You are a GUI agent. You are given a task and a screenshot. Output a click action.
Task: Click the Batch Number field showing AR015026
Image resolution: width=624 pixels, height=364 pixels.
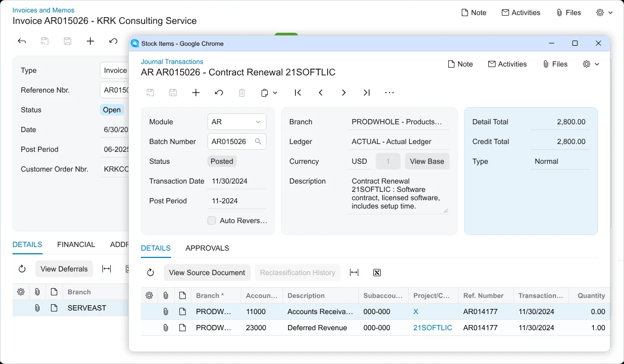click(237, 141)
